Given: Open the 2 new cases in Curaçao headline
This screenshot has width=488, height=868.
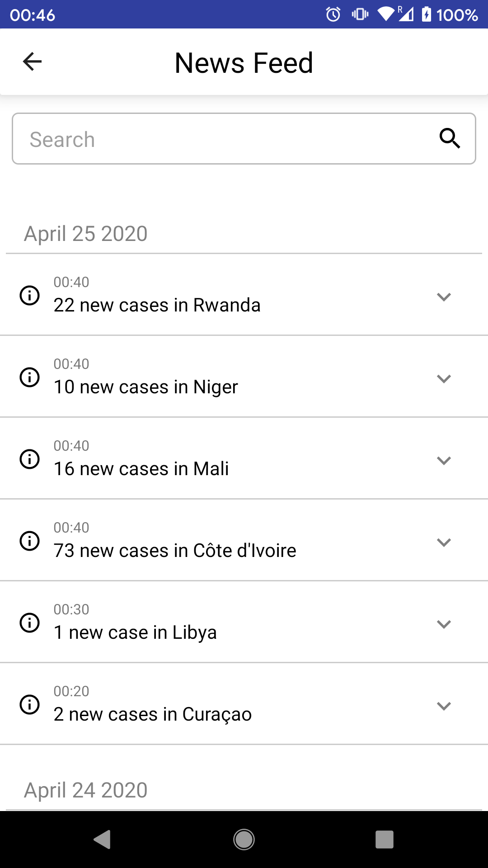Looking at the screenshot, I should (x=153, y=715).
